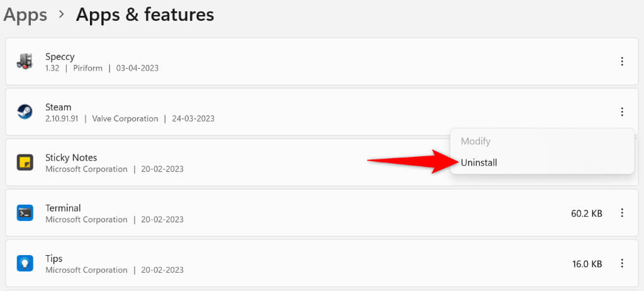Click the Speccy app icon
The width and height of the screenshot is (644, 291).
point(25,61)
